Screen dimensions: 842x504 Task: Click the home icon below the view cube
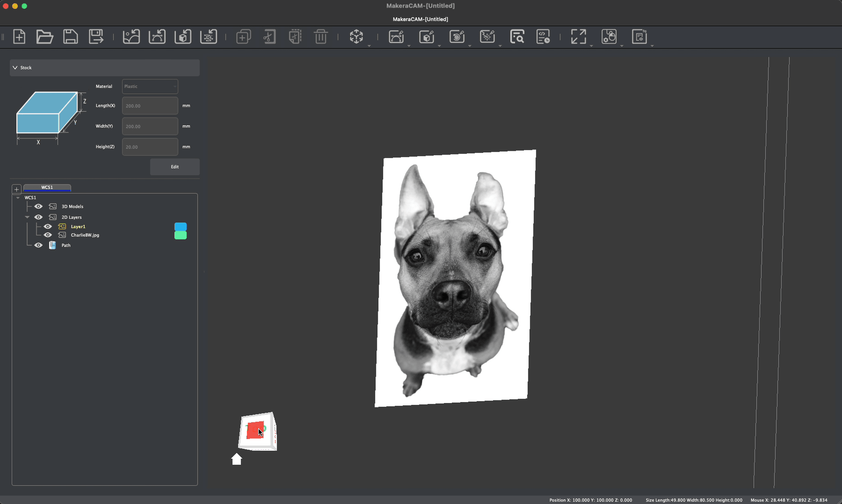pyautogui.click(x=237, y=459)
